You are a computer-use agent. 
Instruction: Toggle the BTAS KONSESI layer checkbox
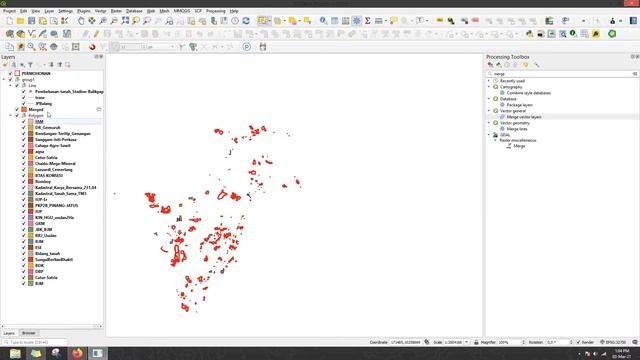tap(24, 176)
